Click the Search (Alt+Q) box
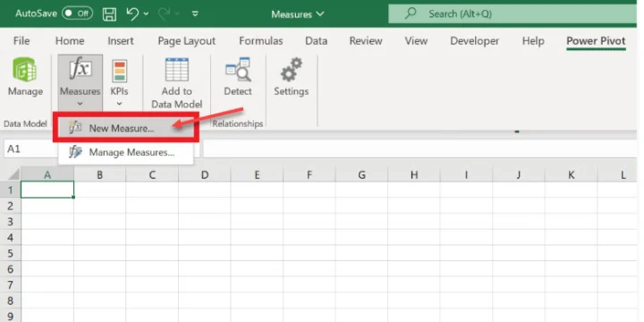This screenshot has height=322, width=644. 513,14
